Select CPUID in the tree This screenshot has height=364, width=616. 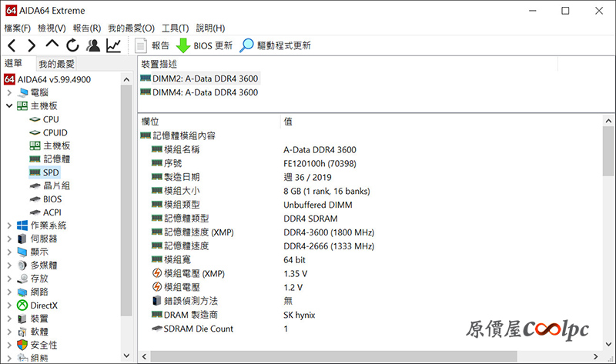click(55, 132)
